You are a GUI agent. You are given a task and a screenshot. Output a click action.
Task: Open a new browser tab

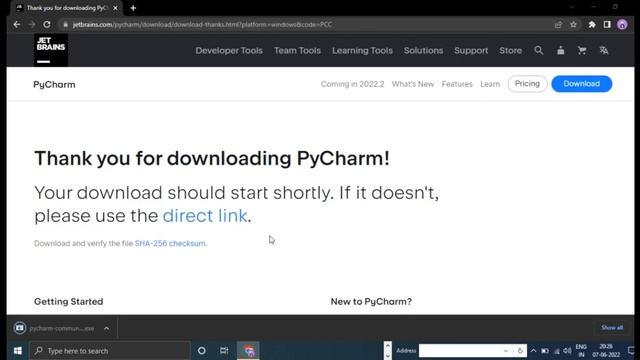coord(133,8)
